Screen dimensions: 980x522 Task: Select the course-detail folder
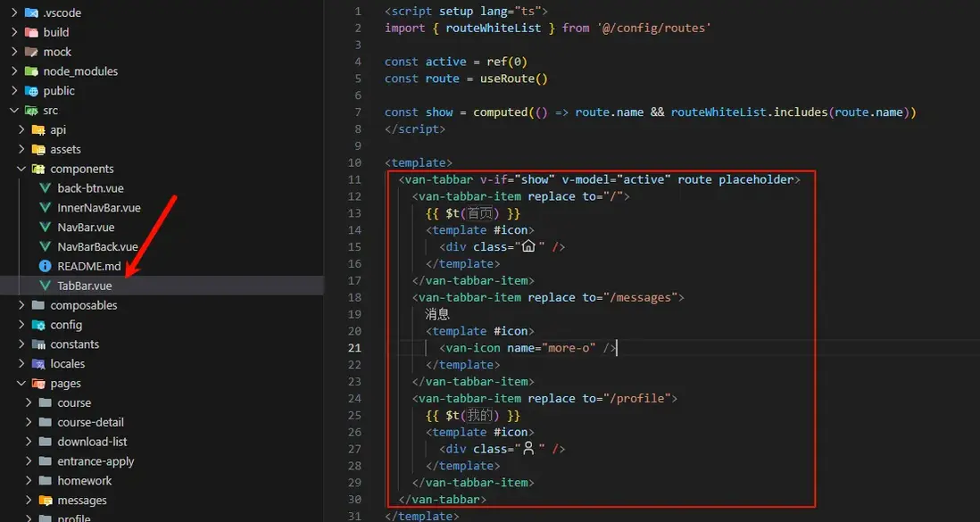pos(91,422)
